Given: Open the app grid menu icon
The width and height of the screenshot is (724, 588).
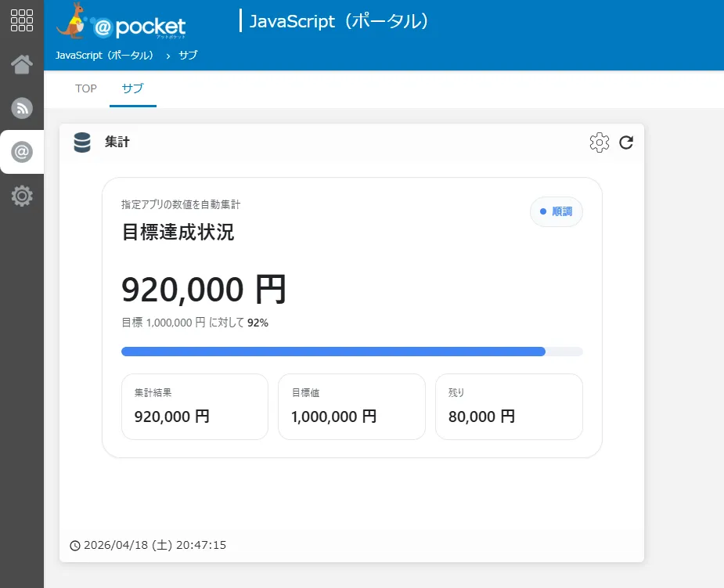Looking at the screenshot, I should coord(22,20).
